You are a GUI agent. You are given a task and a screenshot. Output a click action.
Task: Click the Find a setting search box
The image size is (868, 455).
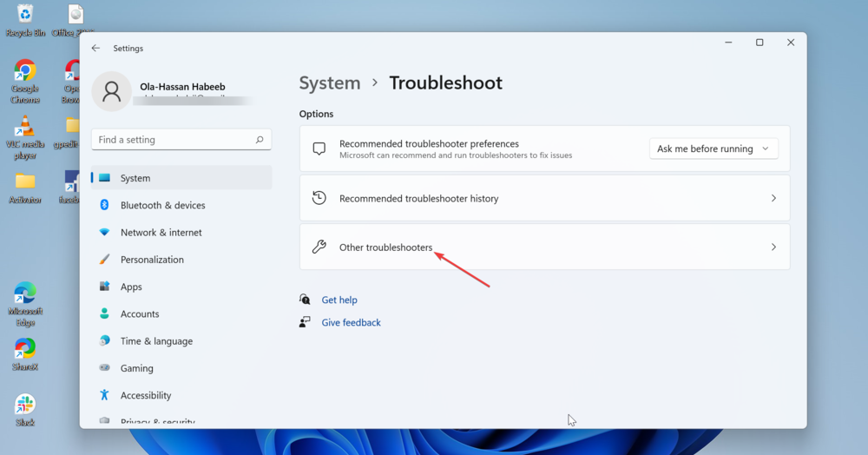pyautogui.click(x=181, y=140)
